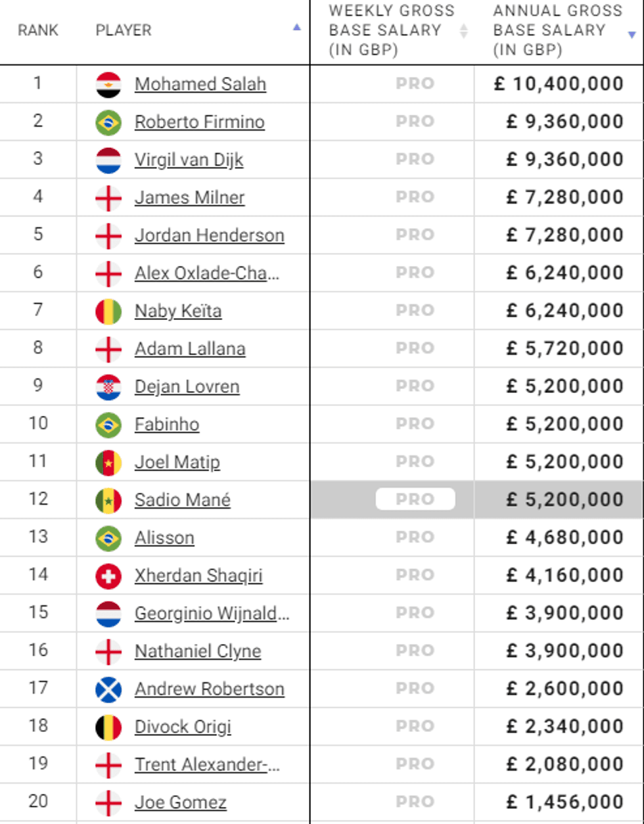Click the Scotland flag beside Andrew Robertson
This screenshot has height=824, width=644.
[108, 689]
